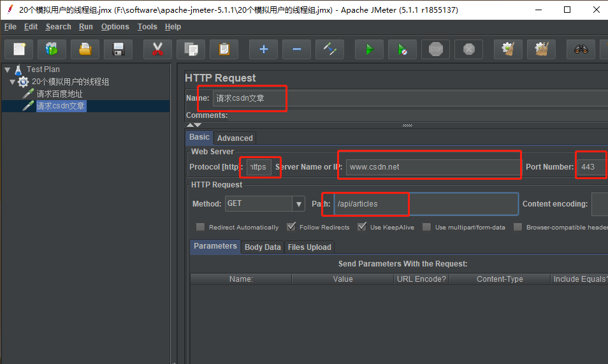Open the Options menu
The image size is (608, 364).
point(115,27)
